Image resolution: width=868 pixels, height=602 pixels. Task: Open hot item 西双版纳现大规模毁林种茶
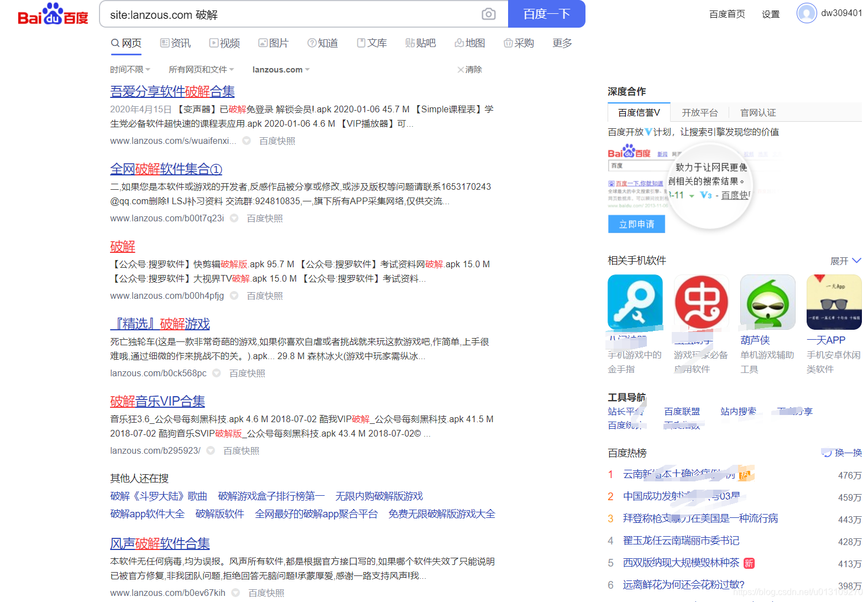pos(681,563)
